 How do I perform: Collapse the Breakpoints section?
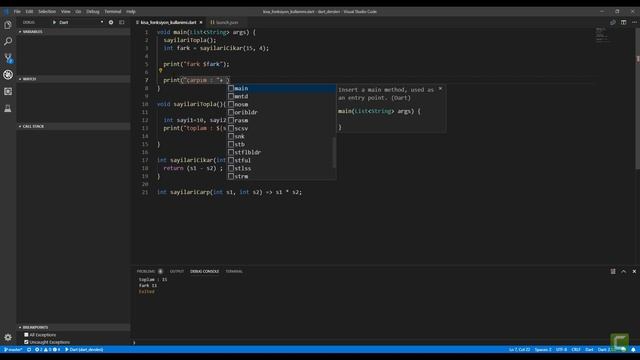click(73, 327)
